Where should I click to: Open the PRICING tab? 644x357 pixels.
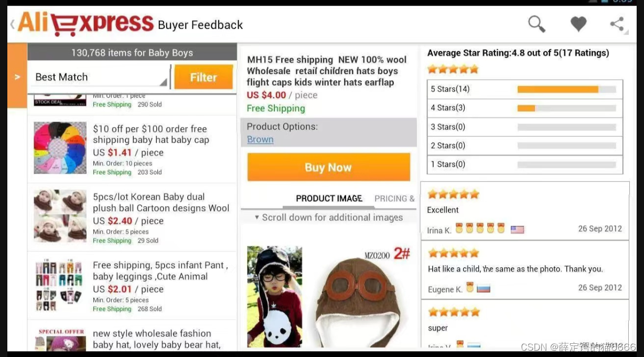tap(394, 198)
